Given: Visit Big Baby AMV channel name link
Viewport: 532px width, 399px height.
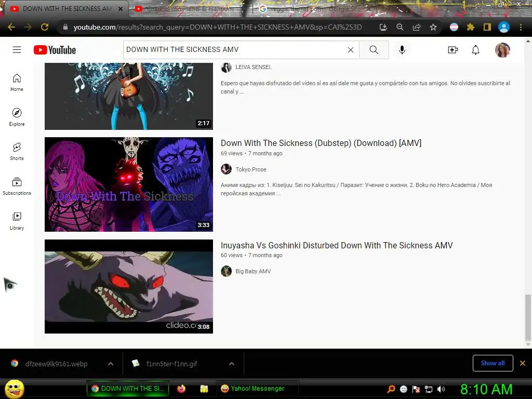Looking at the screenshot, I should (253, 271).
